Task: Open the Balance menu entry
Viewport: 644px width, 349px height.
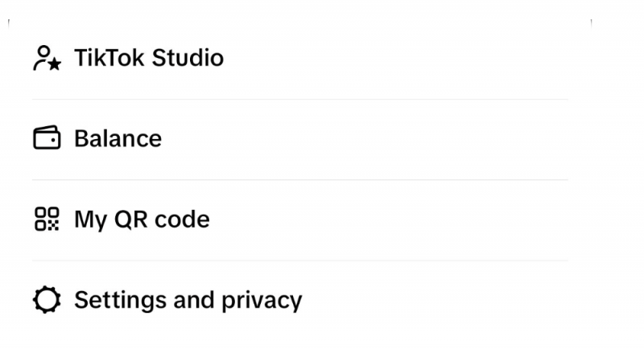Action: (118, 138)
